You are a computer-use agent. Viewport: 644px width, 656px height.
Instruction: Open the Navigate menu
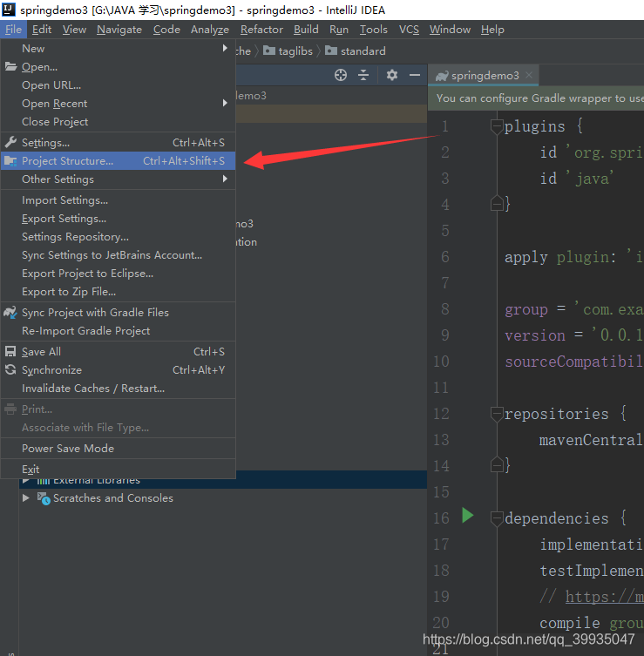click(119, 30)
